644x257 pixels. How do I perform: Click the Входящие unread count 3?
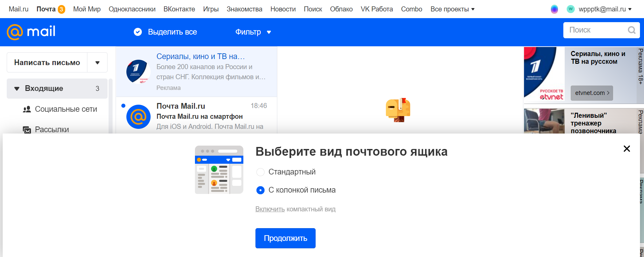(x=97, y=89)
